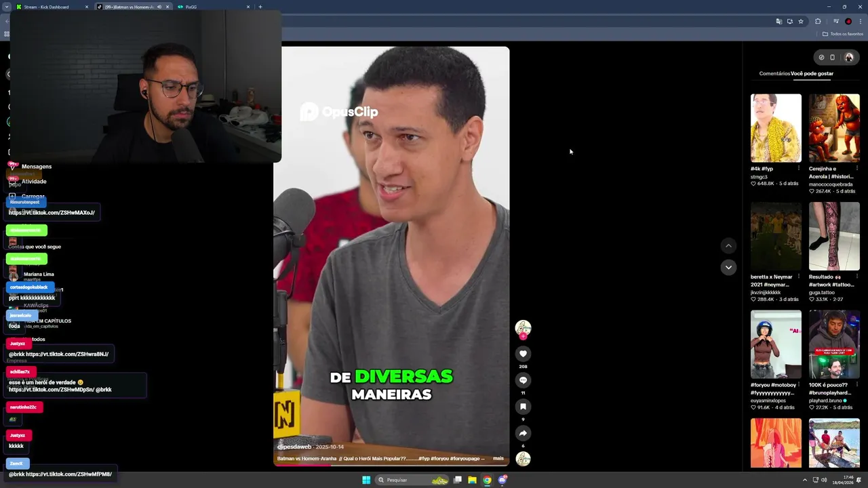The width and height of the screenshot is (868, 488).
Task: Open the sound disc below share icon
Action: tap(523, 459)
